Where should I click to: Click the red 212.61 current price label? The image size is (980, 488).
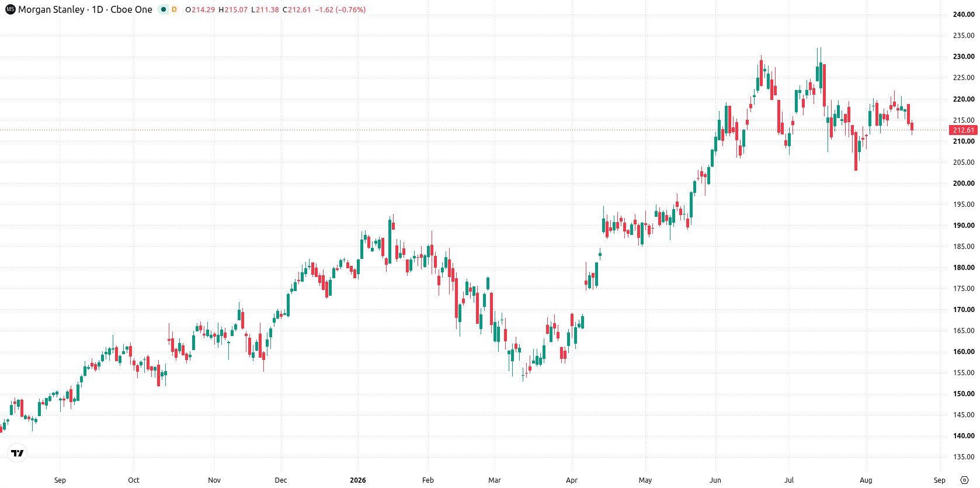[964, 130]
